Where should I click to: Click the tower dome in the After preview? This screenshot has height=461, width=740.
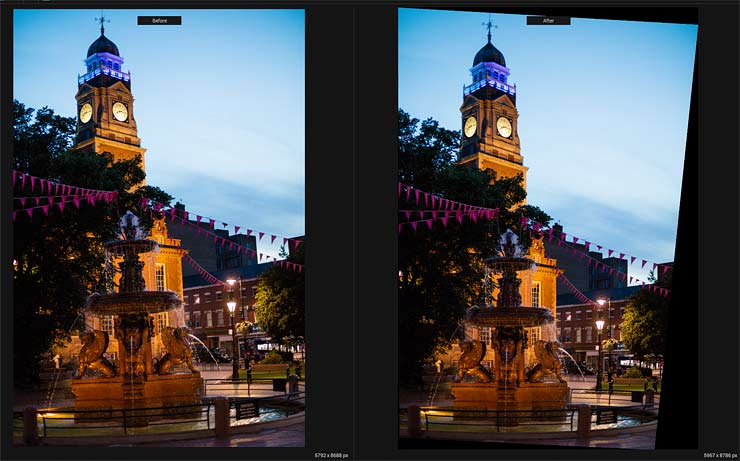click(x=489, y=54)
